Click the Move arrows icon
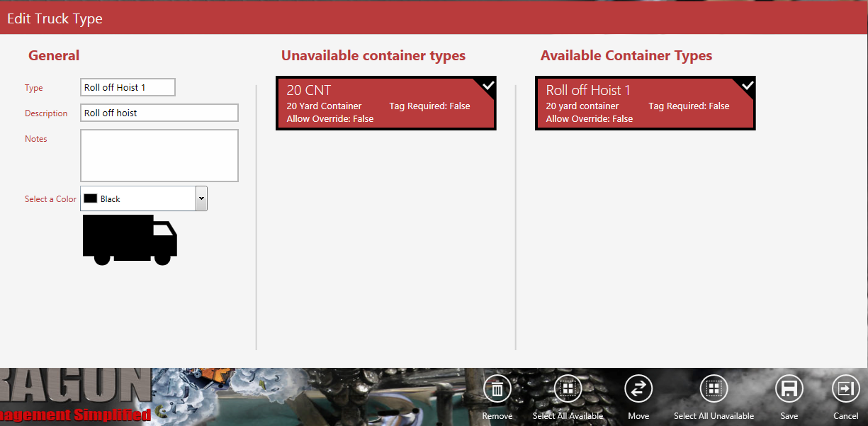This screenshot has height=426, width=868. [638, 388]
